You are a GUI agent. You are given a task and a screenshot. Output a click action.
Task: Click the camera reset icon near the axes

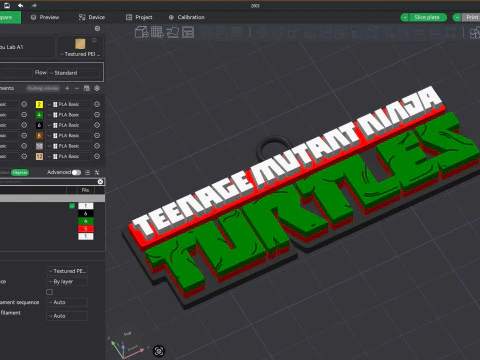(x=159, y=351)
